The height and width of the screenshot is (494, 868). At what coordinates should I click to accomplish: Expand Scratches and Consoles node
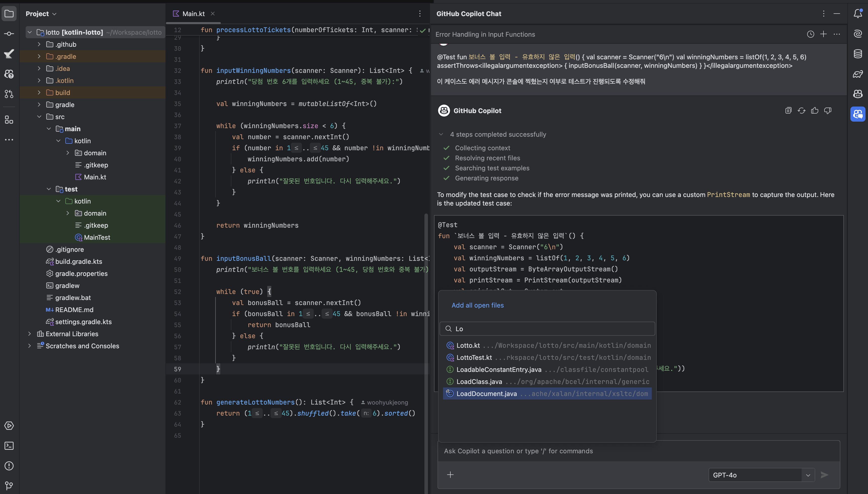point(29,346)
